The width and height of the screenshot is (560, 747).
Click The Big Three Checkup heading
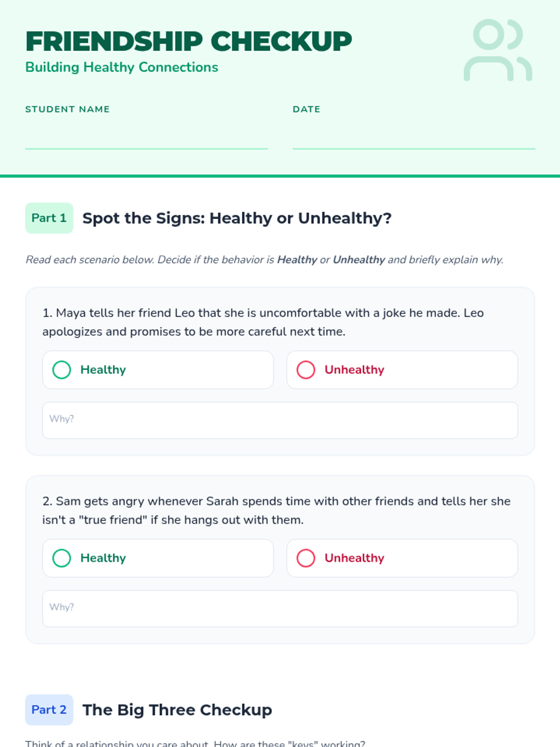(x=177, y=710)
